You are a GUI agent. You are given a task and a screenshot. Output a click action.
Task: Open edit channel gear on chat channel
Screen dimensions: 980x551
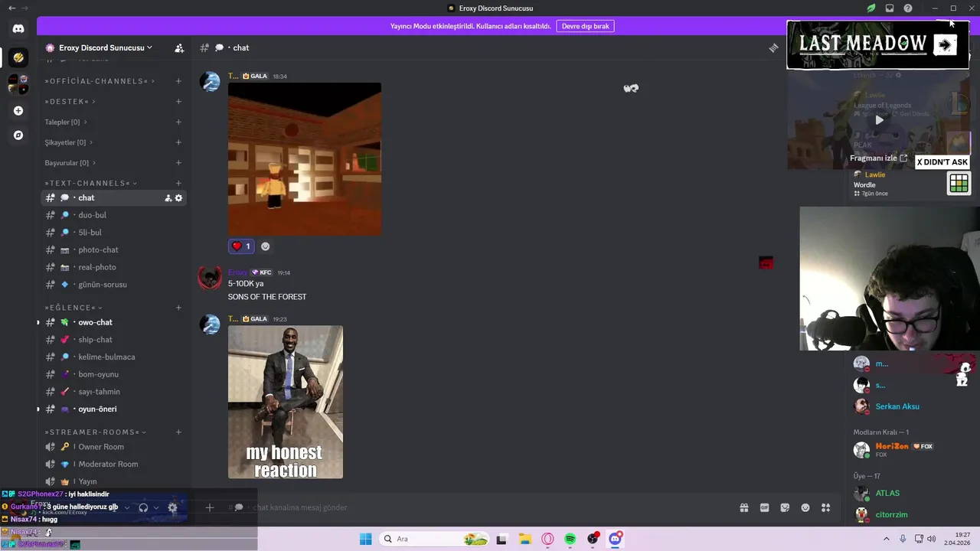(x=179, y=198)
